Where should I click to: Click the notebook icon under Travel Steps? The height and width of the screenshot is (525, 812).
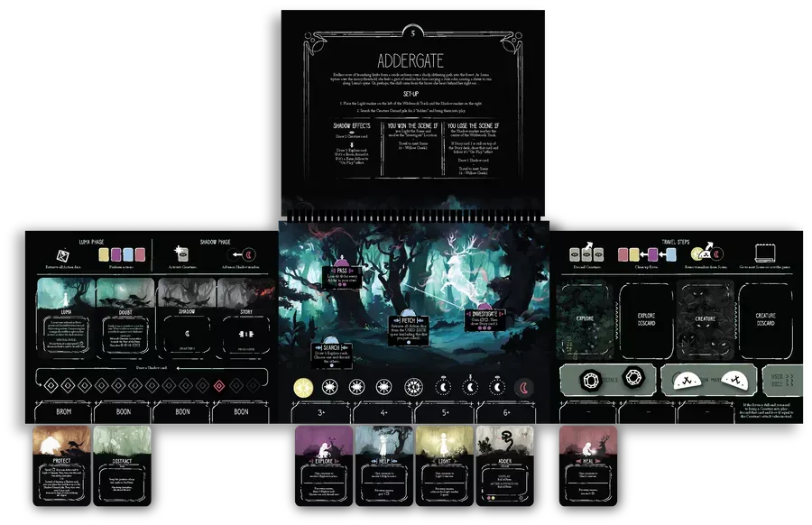765,253
